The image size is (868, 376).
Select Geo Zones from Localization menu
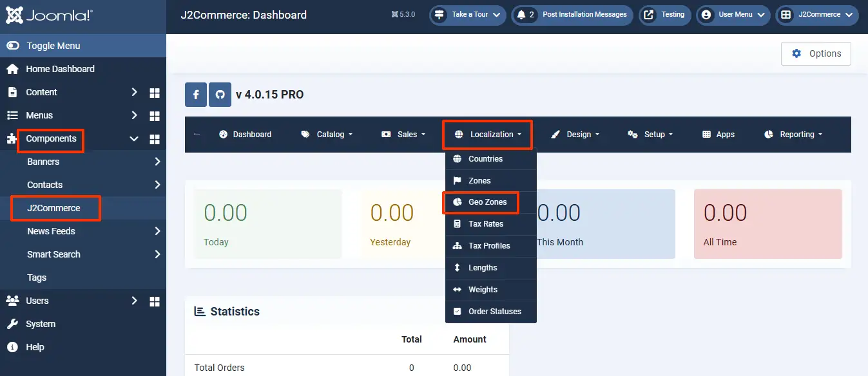pyautogui.click(x=491, y=202)
